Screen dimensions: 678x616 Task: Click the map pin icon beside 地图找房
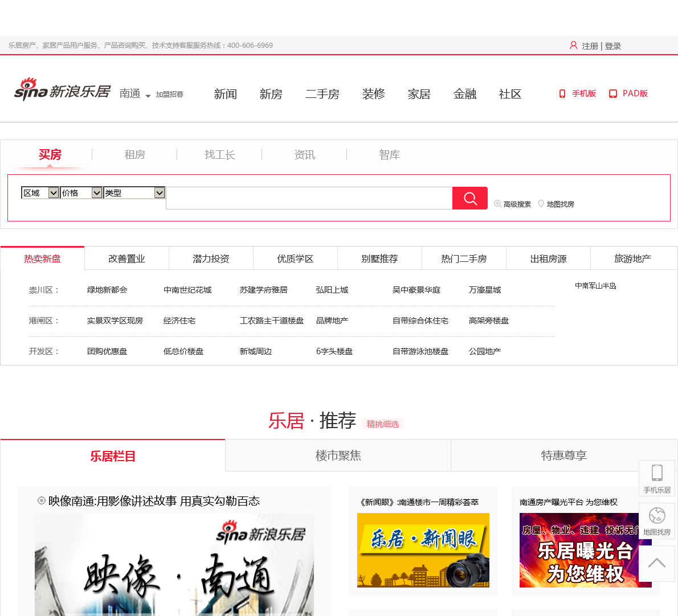541,203
